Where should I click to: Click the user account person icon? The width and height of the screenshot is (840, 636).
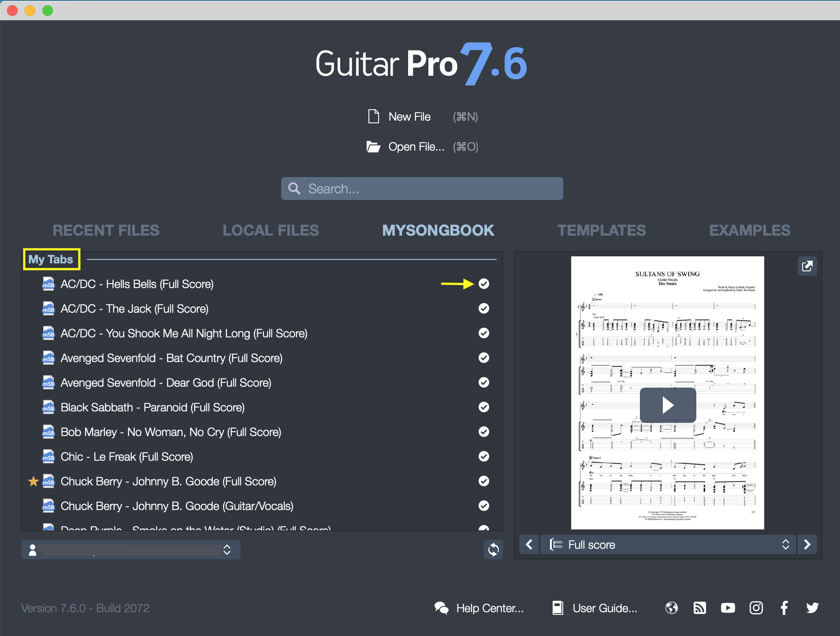[33, 550]
